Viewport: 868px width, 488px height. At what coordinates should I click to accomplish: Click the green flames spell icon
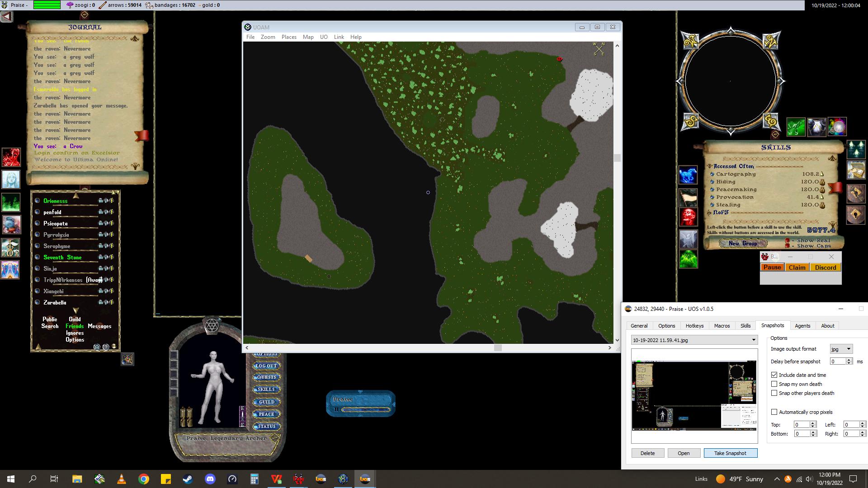click(11, 202)
